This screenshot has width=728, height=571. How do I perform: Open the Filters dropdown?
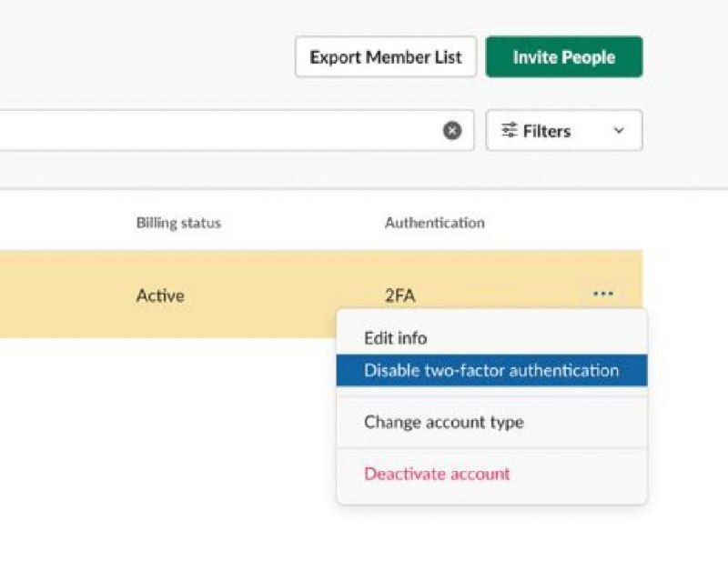pyautogui.click(x=563, y=131)
